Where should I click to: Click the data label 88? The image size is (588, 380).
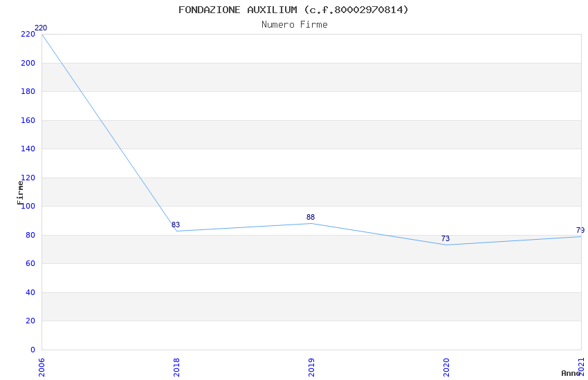[x=311, y=217]
